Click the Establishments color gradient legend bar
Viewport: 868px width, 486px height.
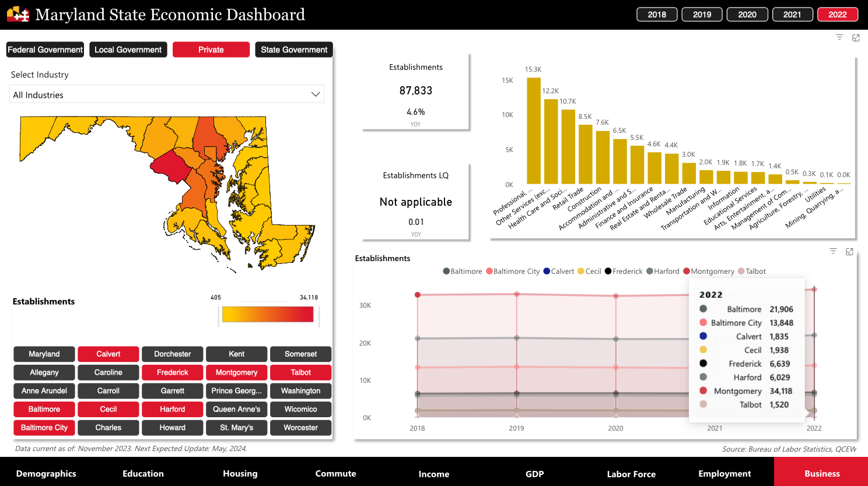pos(268,315)
